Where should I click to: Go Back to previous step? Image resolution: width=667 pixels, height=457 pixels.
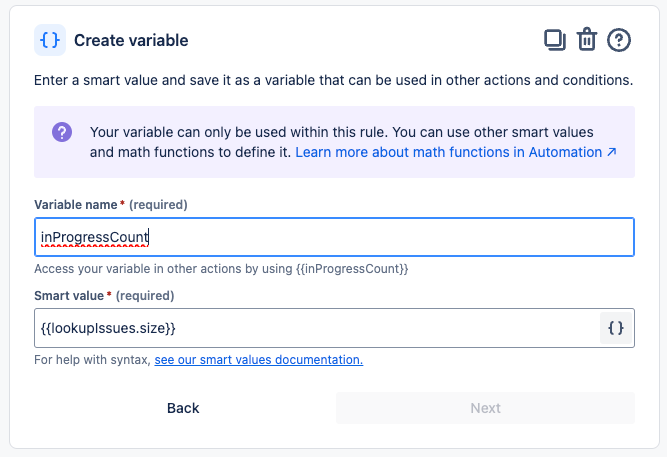(183, 408)
